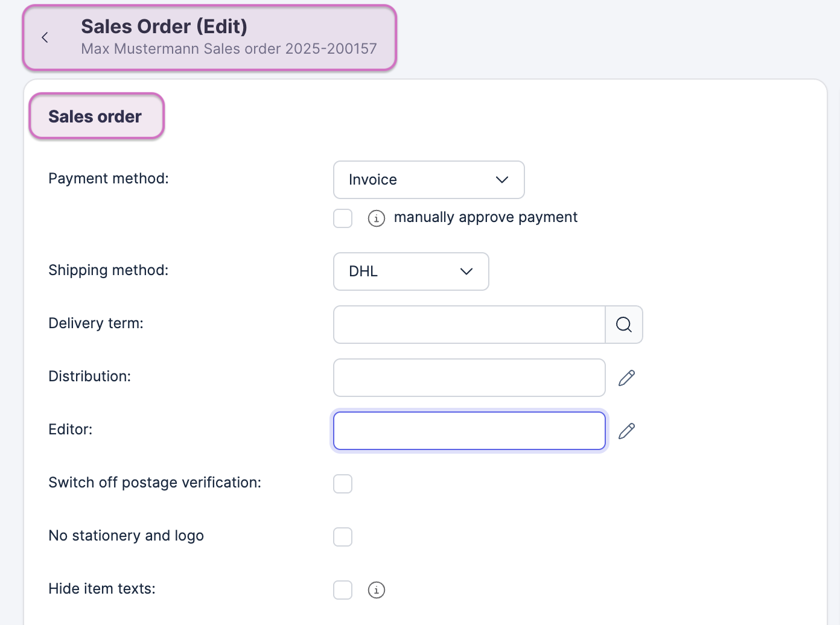Click into the Distribution text field
Viewport: 840px width, 625px height.
click(469, 378)
